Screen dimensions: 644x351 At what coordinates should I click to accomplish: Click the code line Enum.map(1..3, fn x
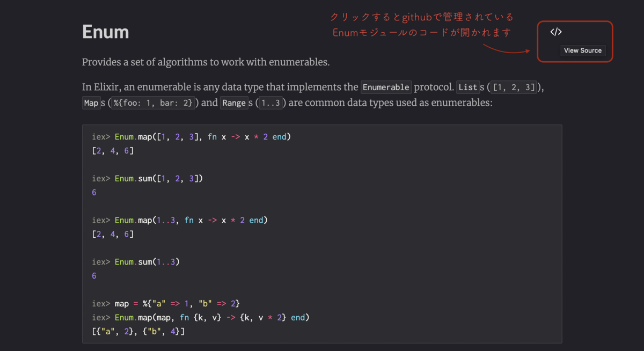(x=180, y=220)
